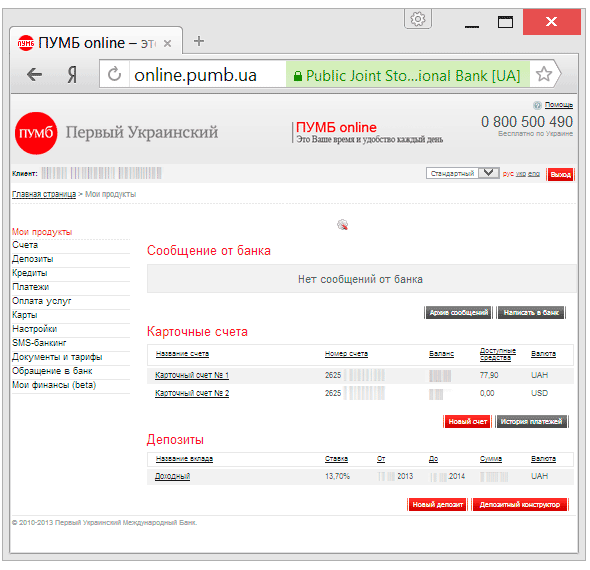Open Оплата услуг in sidebar

click(x=41, y=301)
